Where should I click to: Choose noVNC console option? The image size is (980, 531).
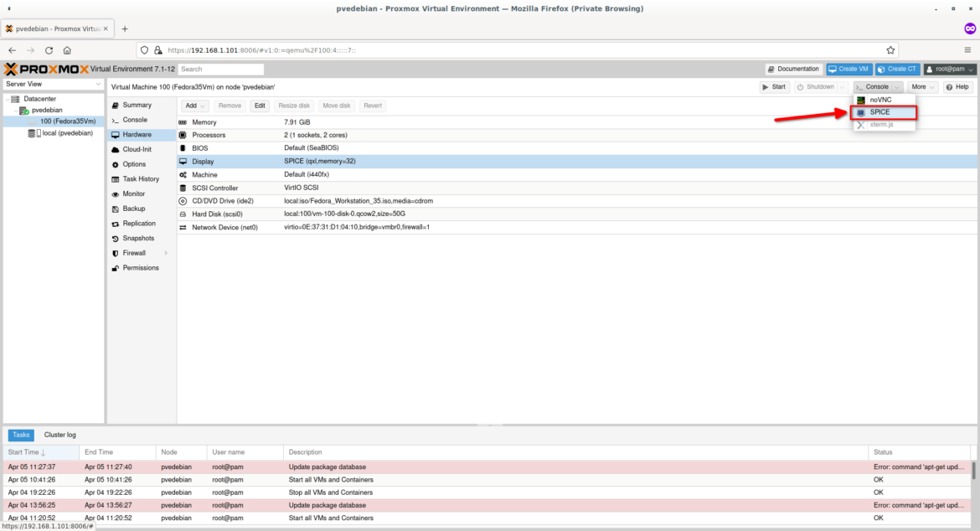tap(879, 100)
